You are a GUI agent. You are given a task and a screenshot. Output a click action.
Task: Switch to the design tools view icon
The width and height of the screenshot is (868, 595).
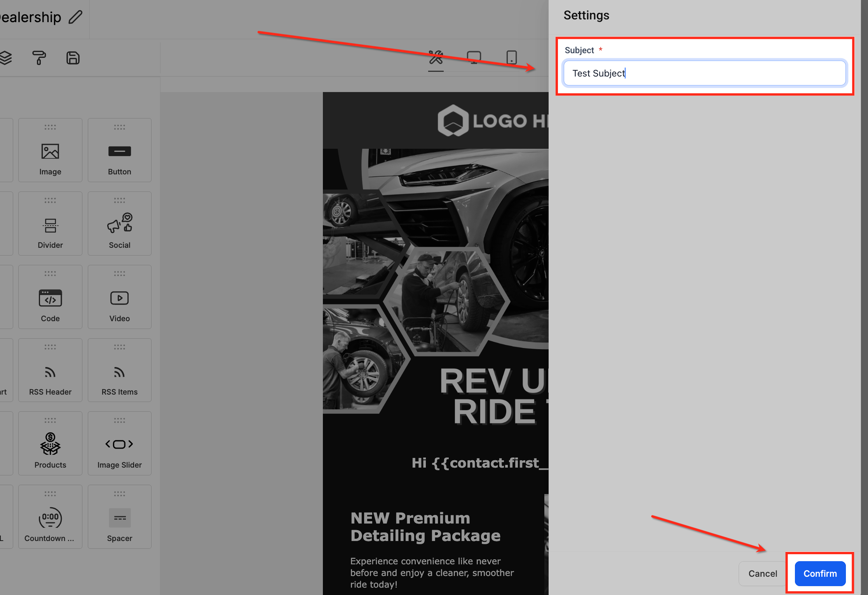point(436,57)
